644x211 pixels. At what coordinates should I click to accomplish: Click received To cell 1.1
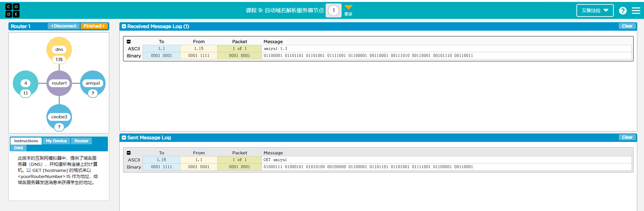(x=161, y=49)
